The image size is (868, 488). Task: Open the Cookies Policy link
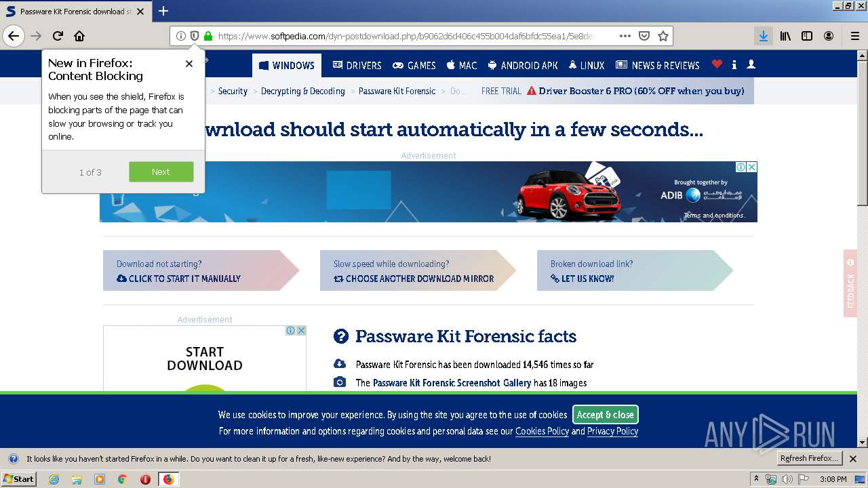click(542, 431)
